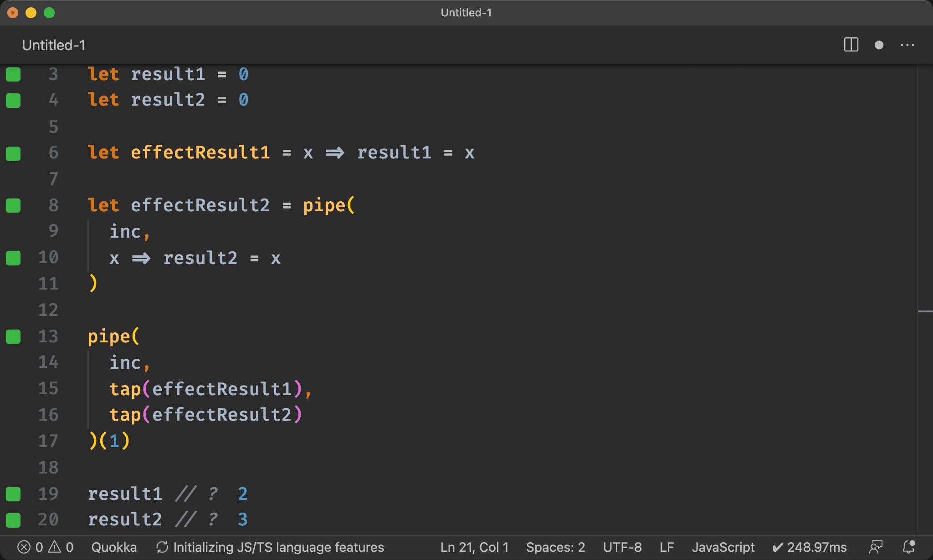Select encoding UTF-8 in status bar
This screenshot has height=560, width=933.
(x=622, y=547)
